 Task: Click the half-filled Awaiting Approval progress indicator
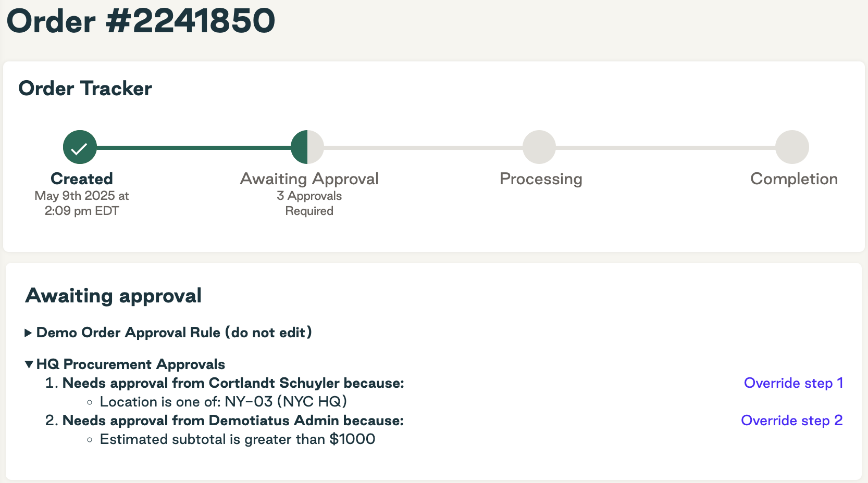(308, 147)
